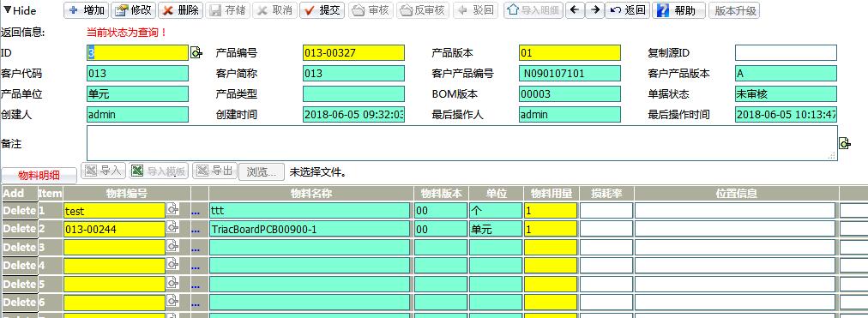868x318 pixels.
Task: Click the 复制源ID input field
Action: click(786, 53)
